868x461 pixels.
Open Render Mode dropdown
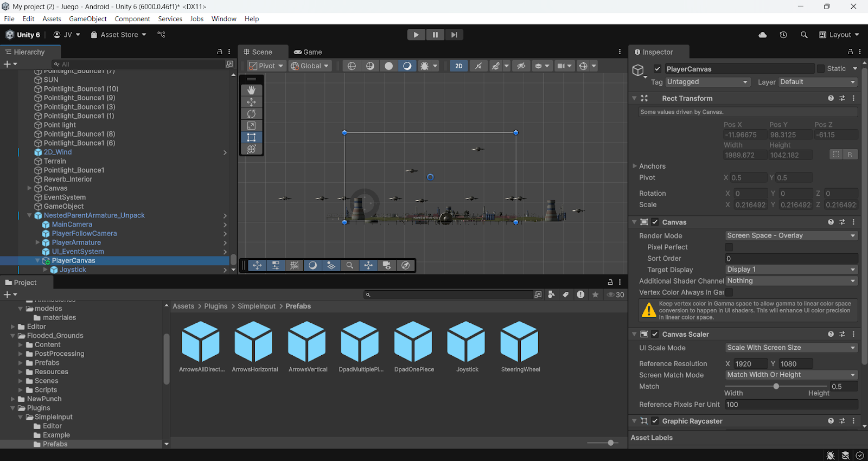pyautogui.click(x=792, y=236)
